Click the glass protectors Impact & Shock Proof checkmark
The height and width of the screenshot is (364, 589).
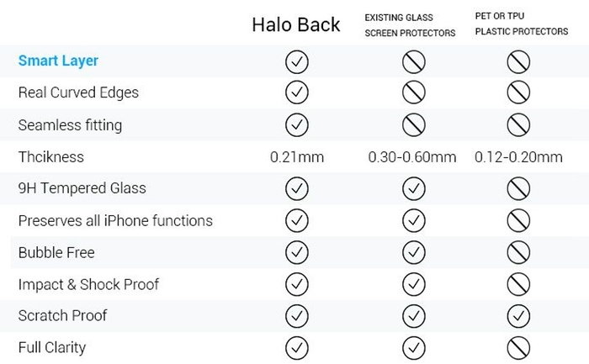coord(414,284)
